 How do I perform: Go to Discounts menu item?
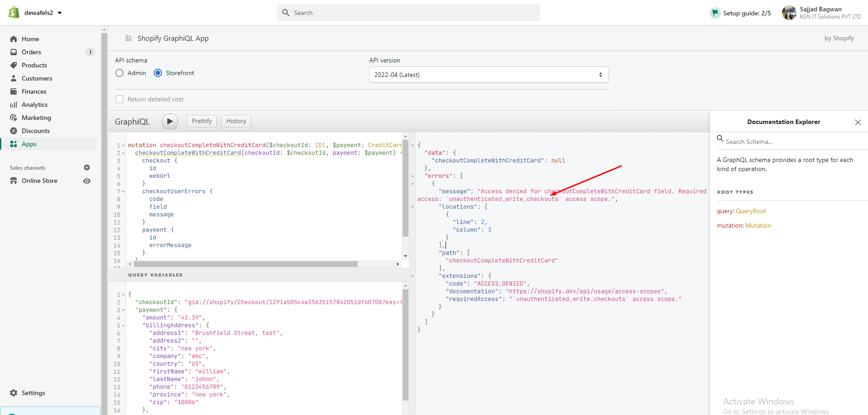(x=36, y=131)
